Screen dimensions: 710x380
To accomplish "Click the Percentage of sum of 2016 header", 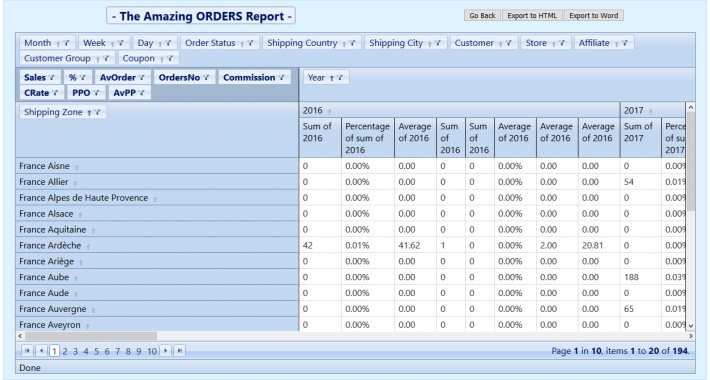I will coord(368,138).
